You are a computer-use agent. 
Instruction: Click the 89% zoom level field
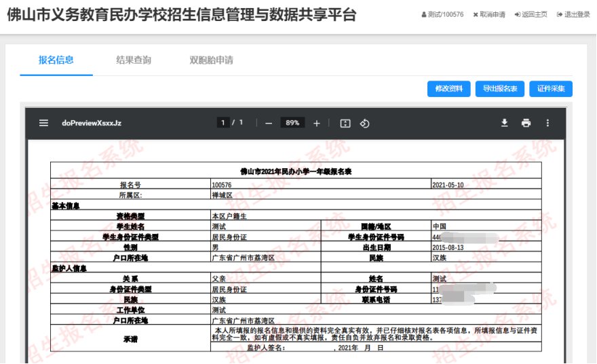pos(292,123)
